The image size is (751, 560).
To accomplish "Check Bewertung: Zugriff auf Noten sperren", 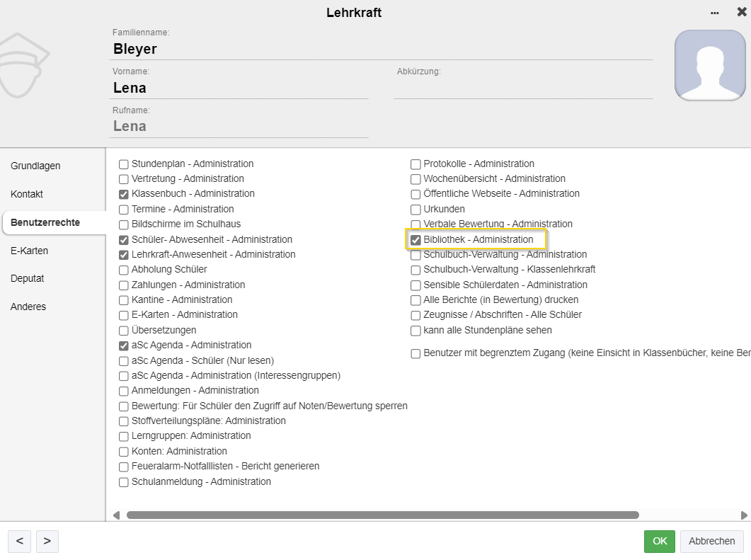I will pos(124,406).
